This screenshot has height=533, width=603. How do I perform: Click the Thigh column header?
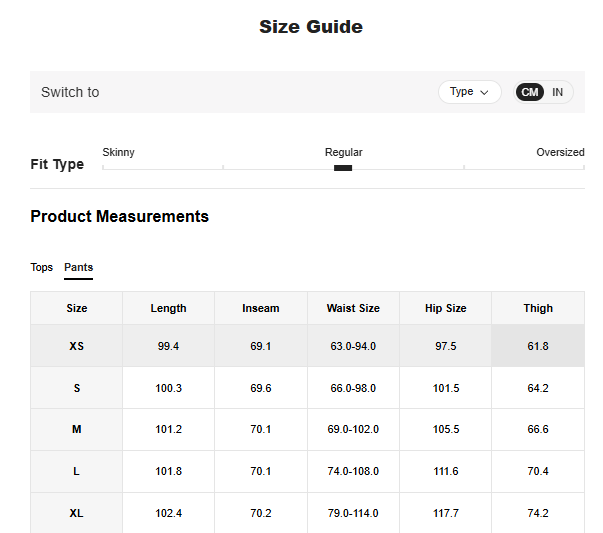pos(538,308)
